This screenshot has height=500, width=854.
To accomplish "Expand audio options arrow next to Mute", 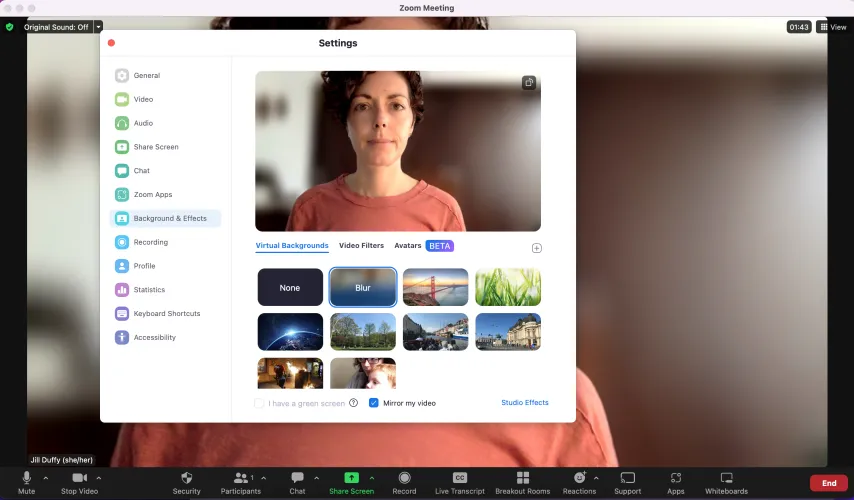I will point(45,478).
